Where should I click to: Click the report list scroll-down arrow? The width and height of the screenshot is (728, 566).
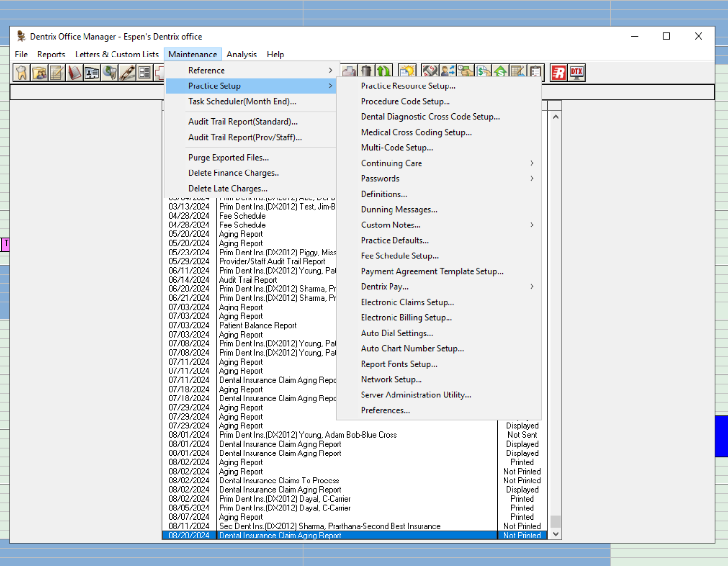click(x=555, y=534)
